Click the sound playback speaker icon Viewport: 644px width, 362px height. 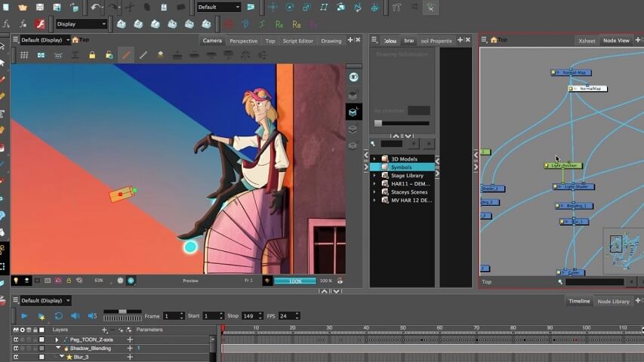point(75,316)
